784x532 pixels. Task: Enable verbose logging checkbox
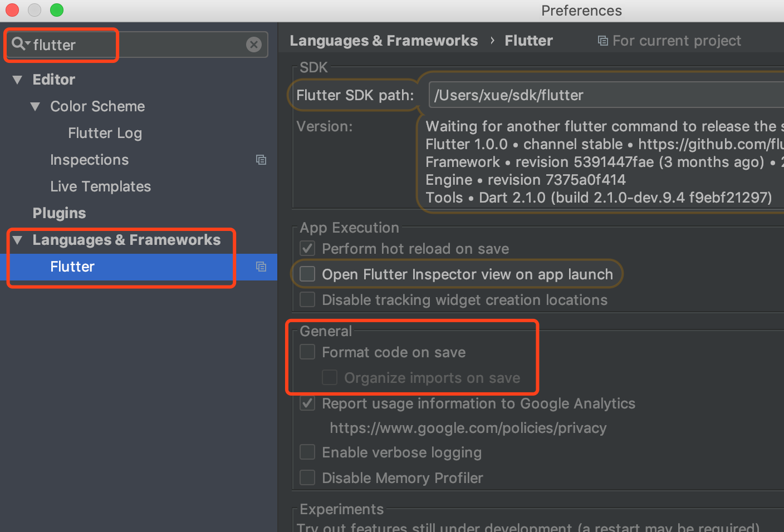[x=307, y=452]
